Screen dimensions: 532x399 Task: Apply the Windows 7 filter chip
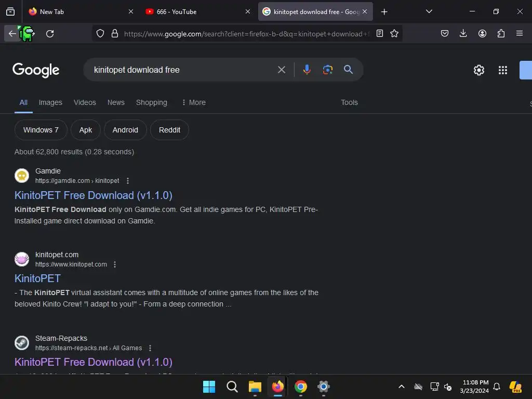coord(41,130)
